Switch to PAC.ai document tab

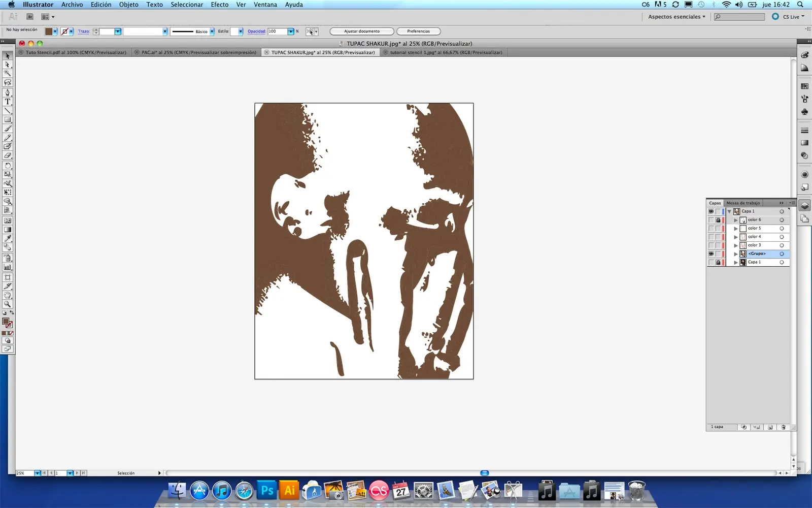coord(196,52)
